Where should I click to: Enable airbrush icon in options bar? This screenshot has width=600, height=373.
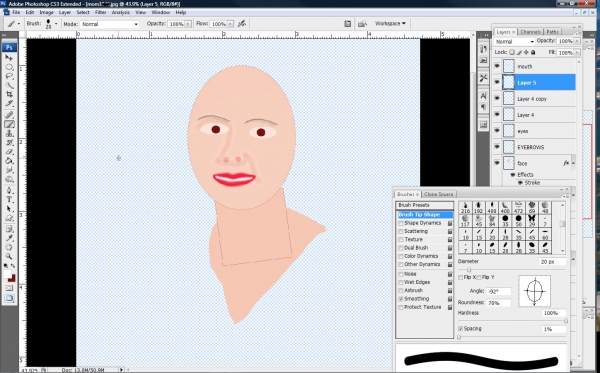point(241,24)
